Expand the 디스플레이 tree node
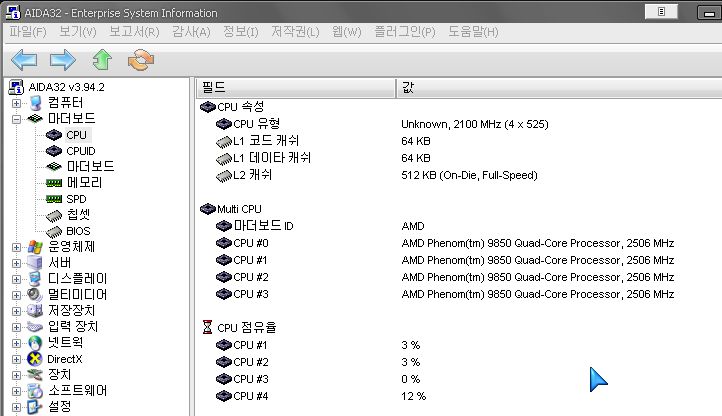 (16, 279)
